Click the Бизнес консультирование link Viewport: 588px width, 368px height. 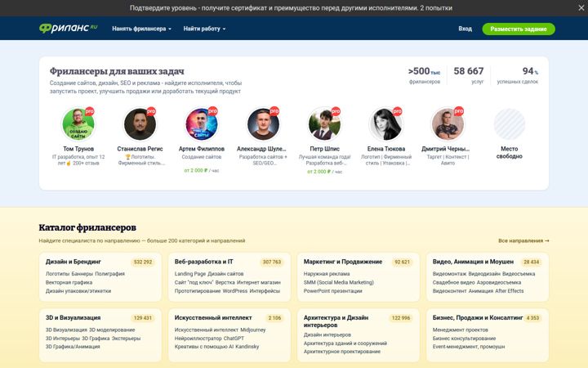click(464, 339)
